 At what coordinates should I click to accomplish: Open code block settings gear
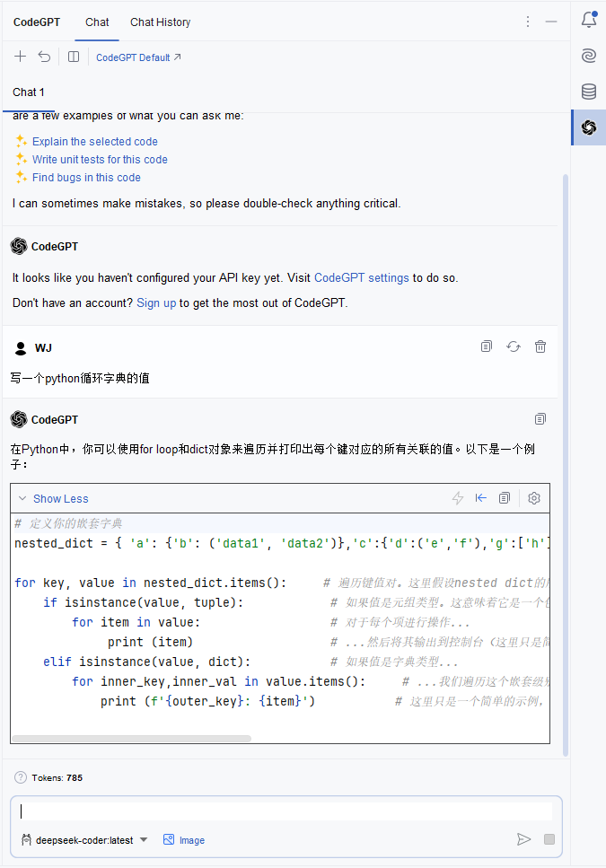[x=534, y=498]
